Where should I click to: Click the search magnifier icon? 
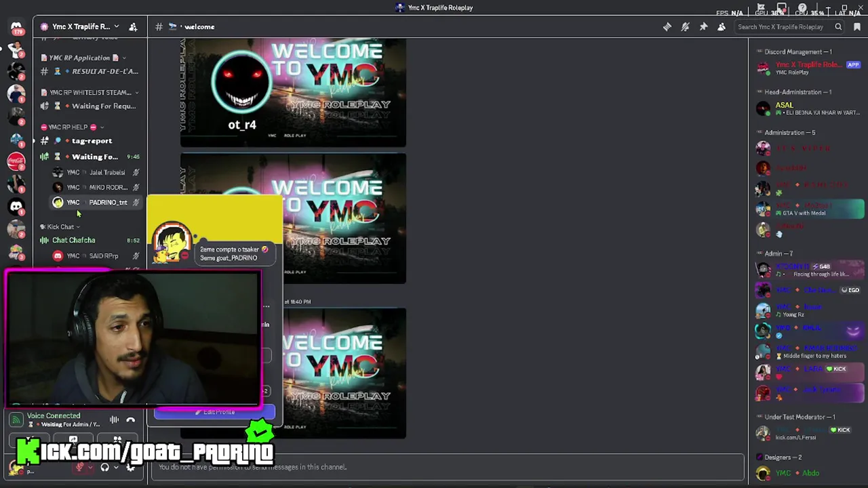click(839, 26)
